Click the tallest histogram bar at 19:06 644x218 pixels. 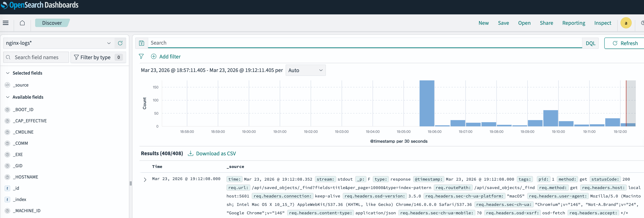pos(427,103)
